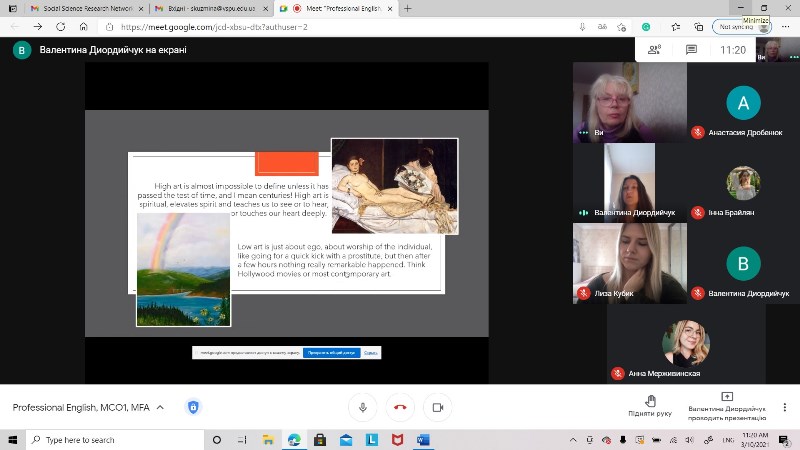Image resolution: width=800 pixels, height=450 pixels.
Task: Open the Collections icon in Edge toolbar
Action: point(698,27)
